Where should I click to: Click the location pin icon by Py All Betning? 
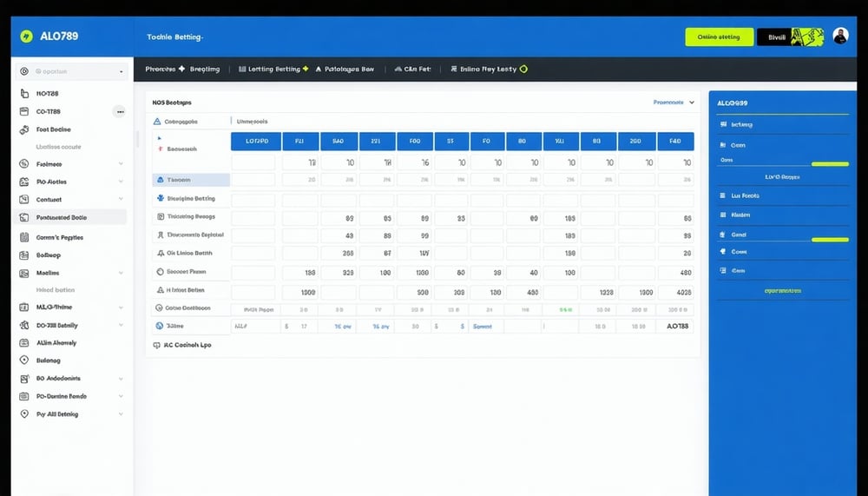pyautogui.click(x=24, y=414)
